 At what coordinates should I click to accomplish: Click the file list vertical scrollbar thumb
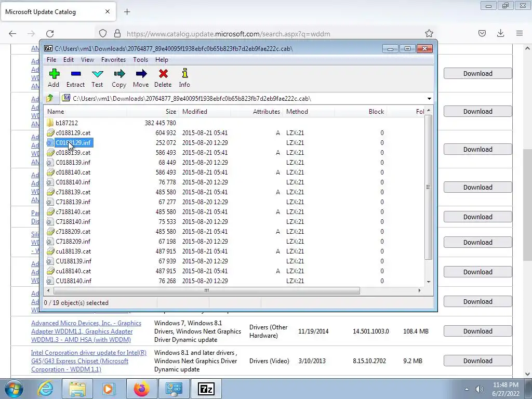point(428,187)
